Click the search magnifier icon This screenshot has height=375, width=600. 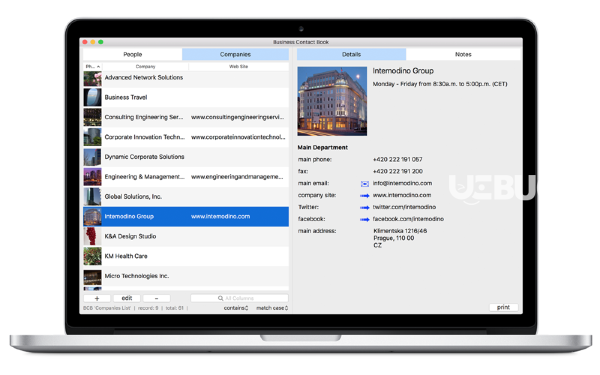pos(220,298)
